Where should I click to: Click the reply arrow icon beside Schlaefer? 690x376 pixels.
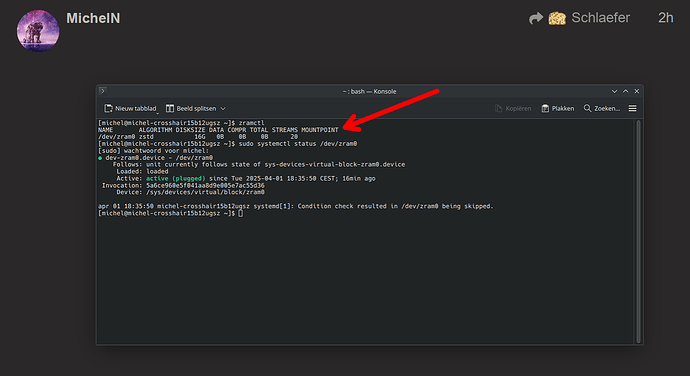pyautogui.click(x=536, y=18)
